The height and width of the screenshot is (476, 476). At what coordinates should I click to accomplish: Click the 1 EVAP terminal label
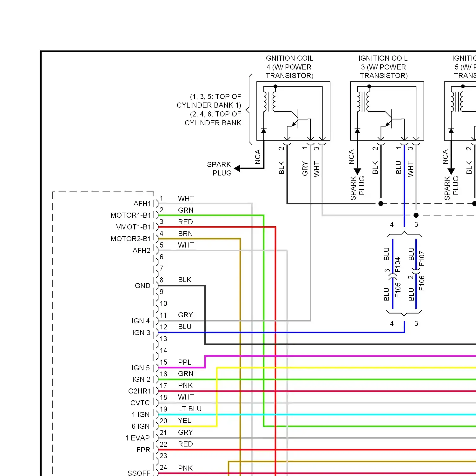(x=137, y=438)
